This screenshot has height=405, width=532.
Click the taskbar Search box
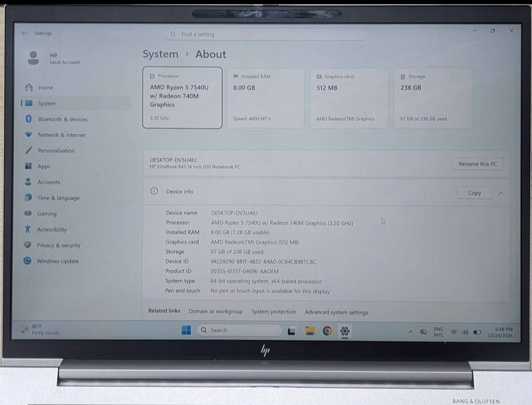pos(239,330)
